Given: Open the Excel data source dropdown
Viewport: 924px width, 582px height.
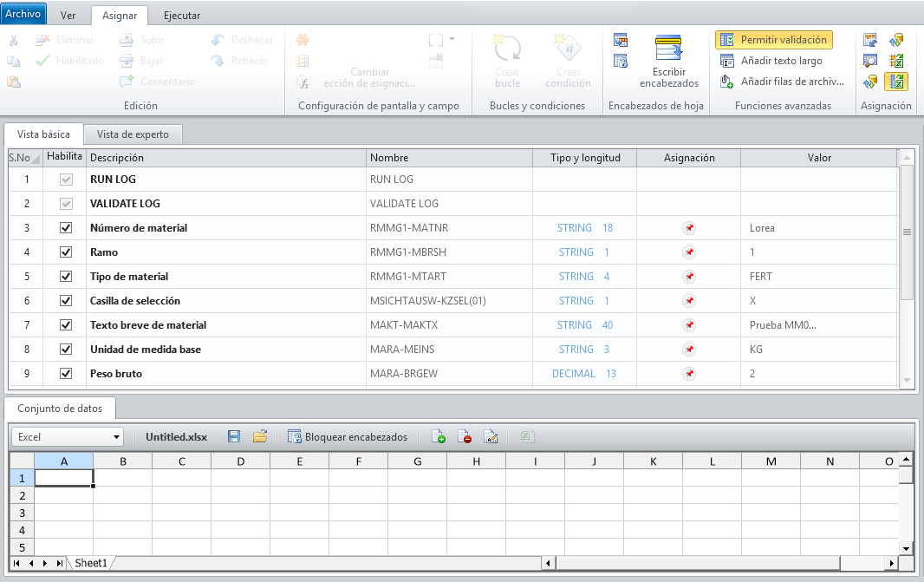Looking at the screenshot, I should pos(116,437).
